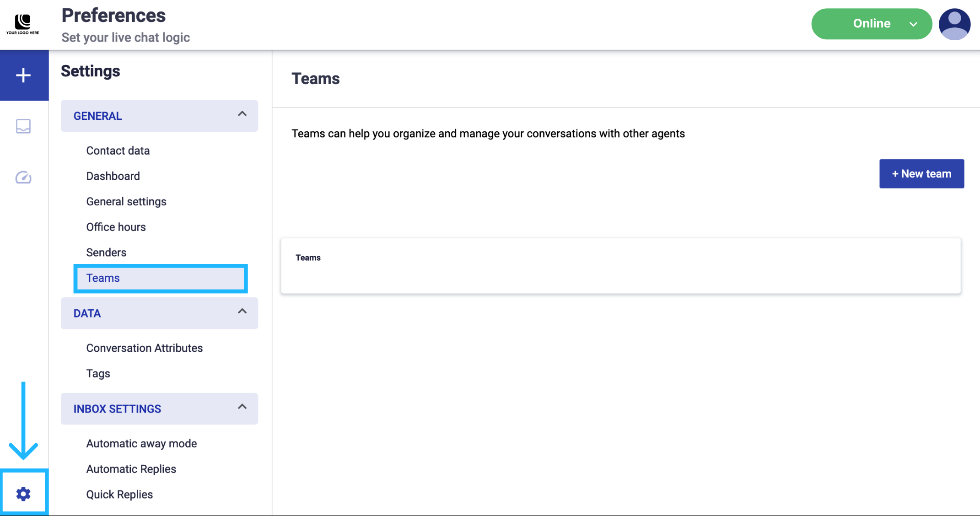Open the inbox tray icon
The image size is (980, 516).
pos(23,126)
